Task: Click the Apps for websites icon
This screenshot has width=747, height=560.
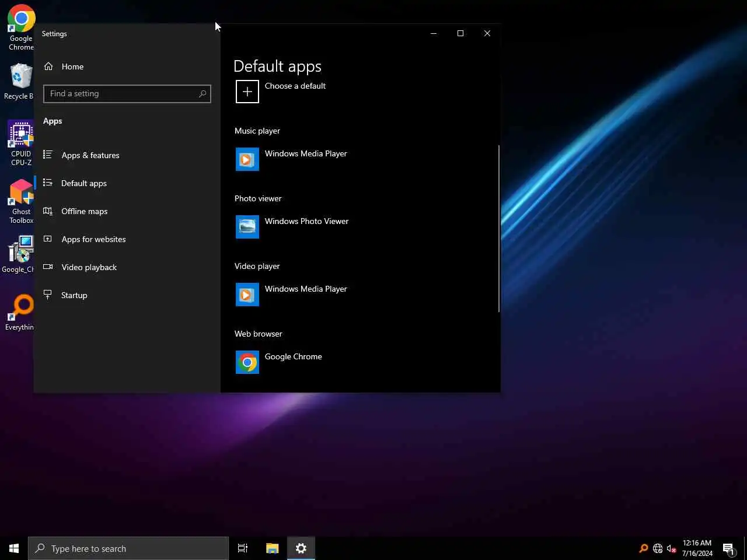Action: [x=48, y=239]
